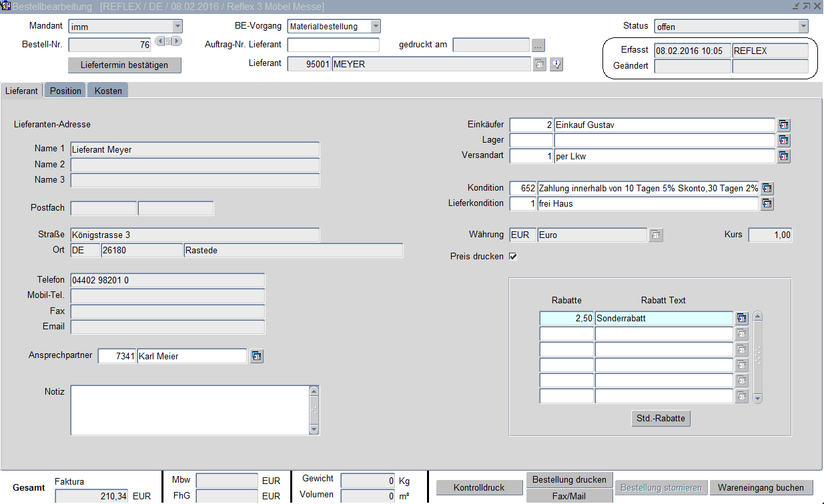Open lookup list next to Lager field
Image resolution: width=824 pixels, height=504 pixels.
[784, 141]
